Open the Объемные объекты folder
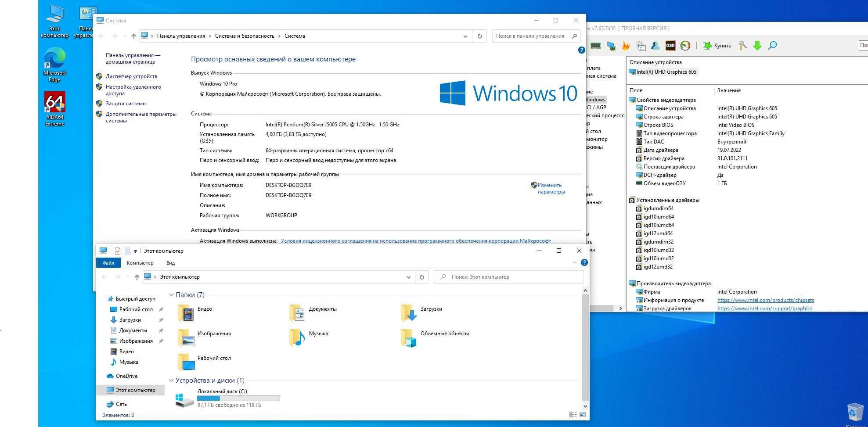This screenshot has width=868, height=427. [435, 337]
